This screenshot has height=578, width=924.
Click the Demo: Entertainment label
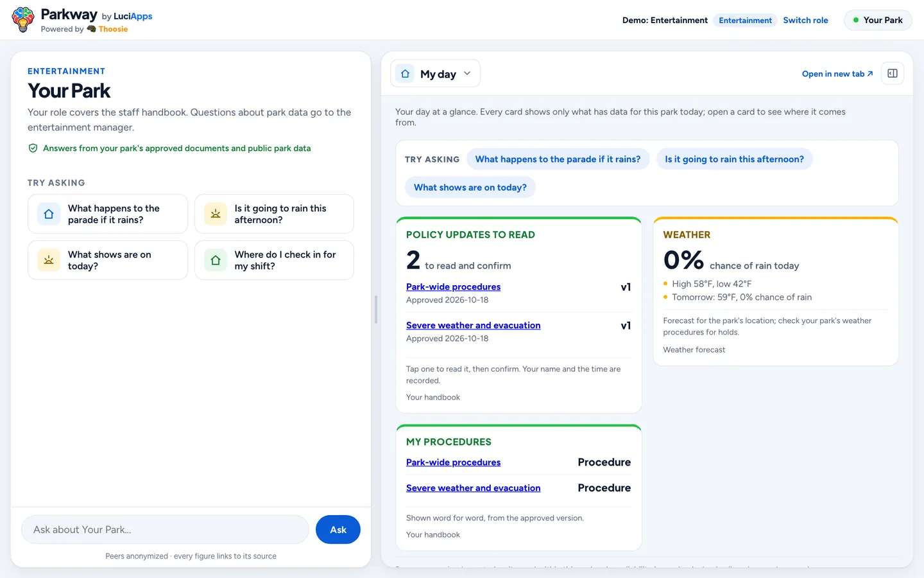665,21
